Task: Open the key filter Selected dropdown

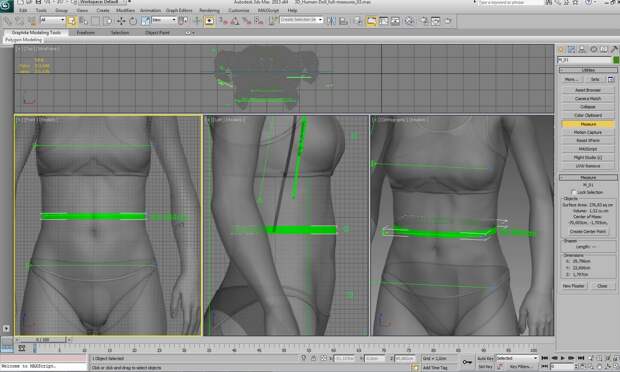Action: coord(517,358)
